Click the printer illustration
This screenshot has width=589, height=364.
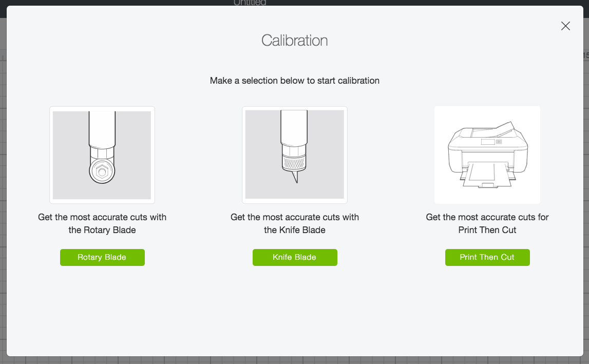487,155
